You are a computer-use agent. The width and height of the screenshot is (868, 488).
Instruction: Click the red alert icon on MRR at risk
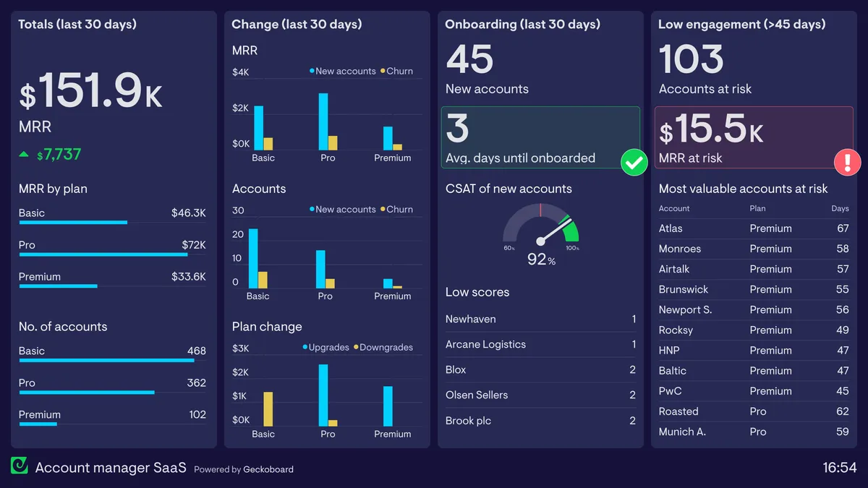847,163
